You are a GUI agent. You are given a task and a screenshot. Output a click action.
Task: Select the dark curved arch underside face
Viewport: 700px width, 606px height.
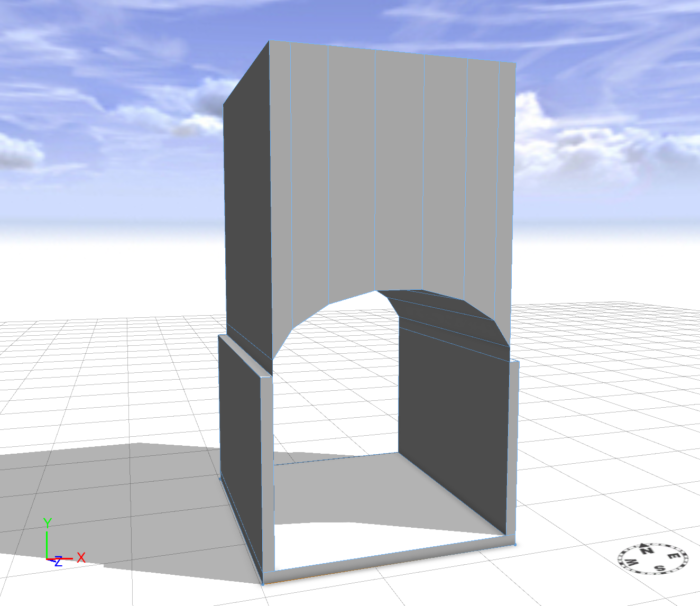(x=449, y=312)
